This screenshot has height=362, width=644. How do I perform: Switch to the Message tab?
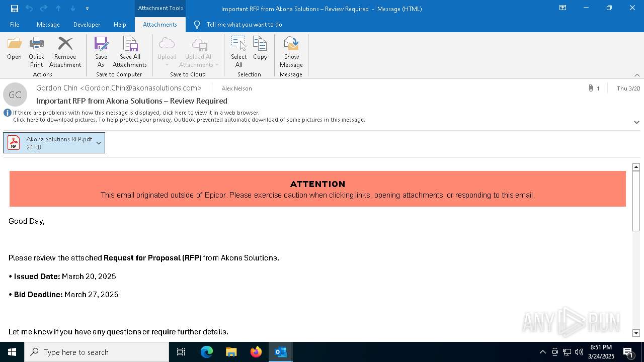(48, 25)
